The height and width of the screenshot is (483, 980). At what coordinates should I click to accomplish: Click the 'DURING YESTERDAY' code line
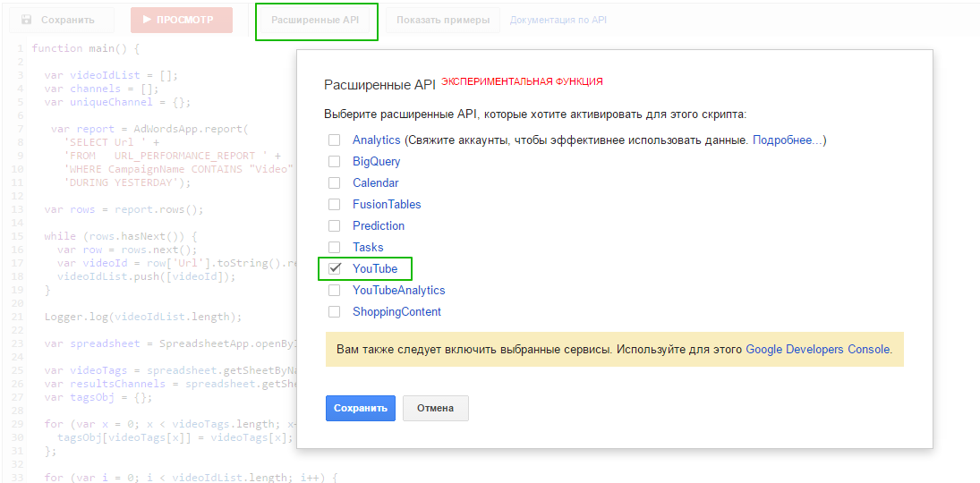(127, 182)
